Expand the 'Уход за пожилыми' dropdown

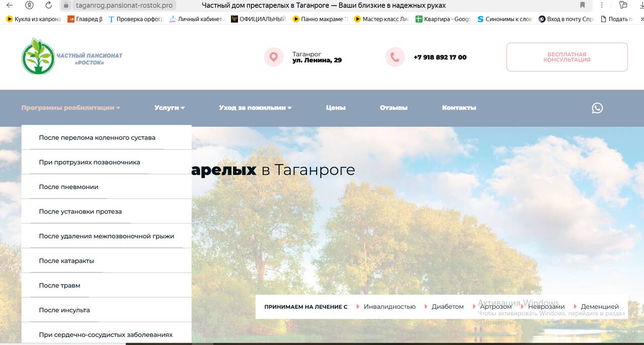click(x=255, y=108)
